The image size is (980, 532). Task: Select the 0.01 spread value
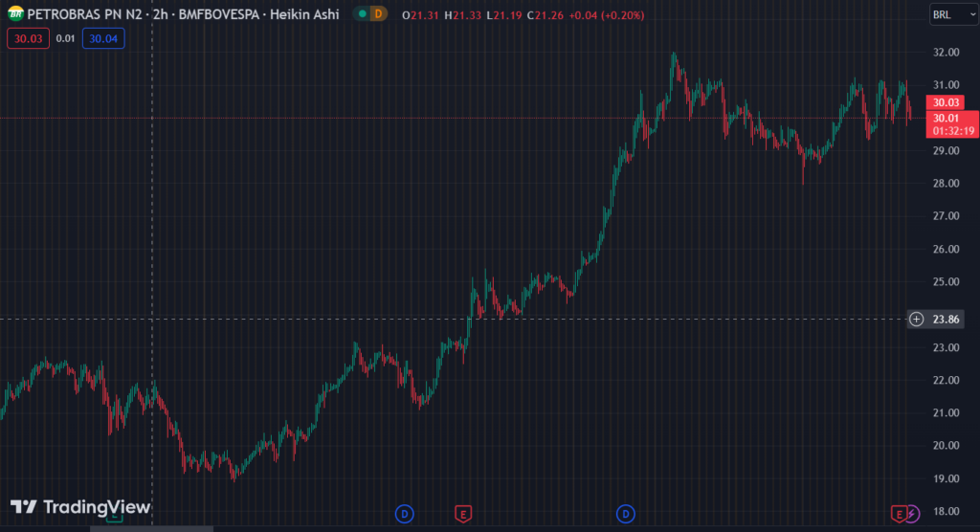pyautogui.click(x=65, y=39)
